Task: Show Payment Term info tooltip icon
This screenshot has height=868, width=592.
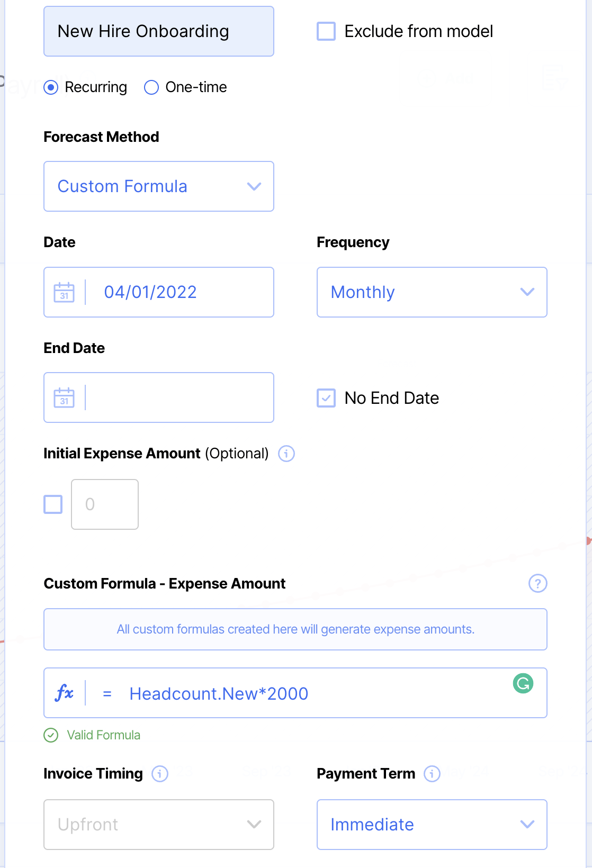Action: (432, 774)
